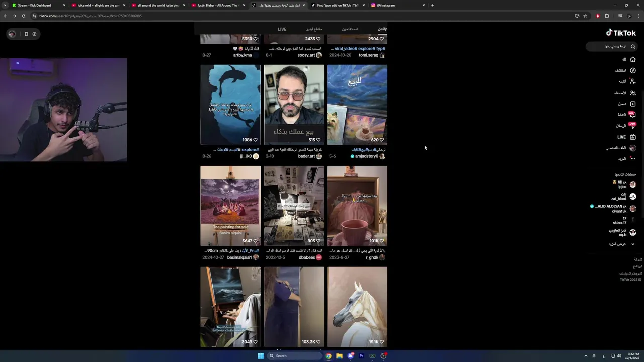Open user amjadstory0 profile link
644x362 pixels.
[x=366, y=156]
